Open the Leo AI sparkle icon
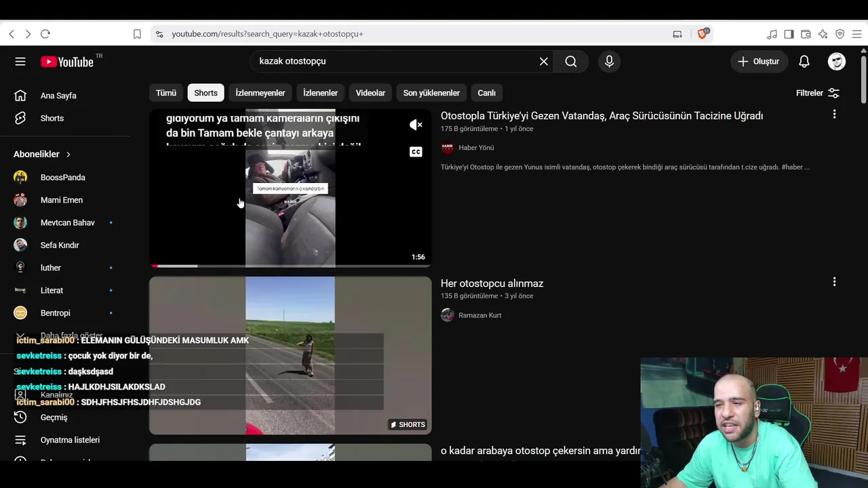Image resolution: width=868 pixels, height=488 pixels. [x=823, y=34]
